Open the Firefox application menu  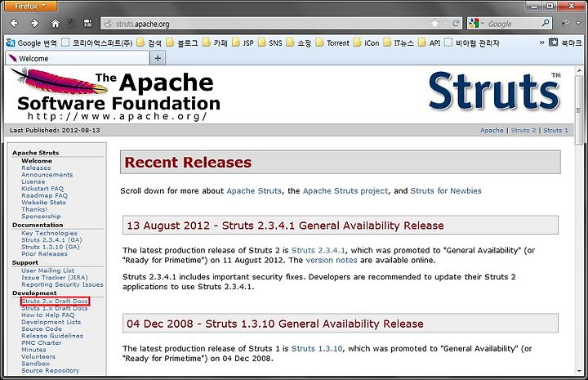click(30, 6)
